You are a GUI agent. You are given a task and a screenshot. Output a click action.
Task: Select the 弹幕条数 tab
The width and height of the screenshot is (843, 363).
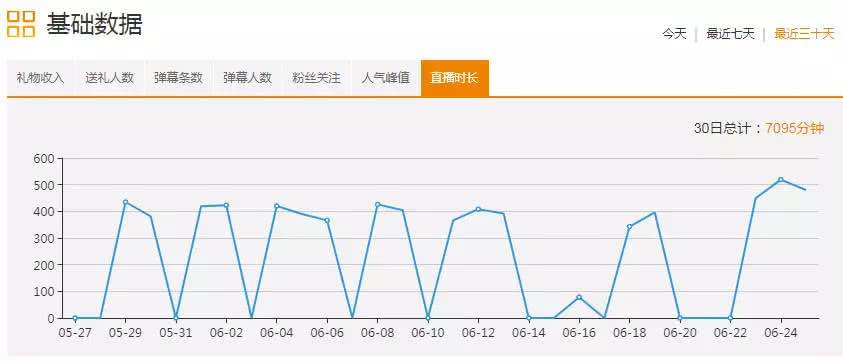click(x=178, y=78)
